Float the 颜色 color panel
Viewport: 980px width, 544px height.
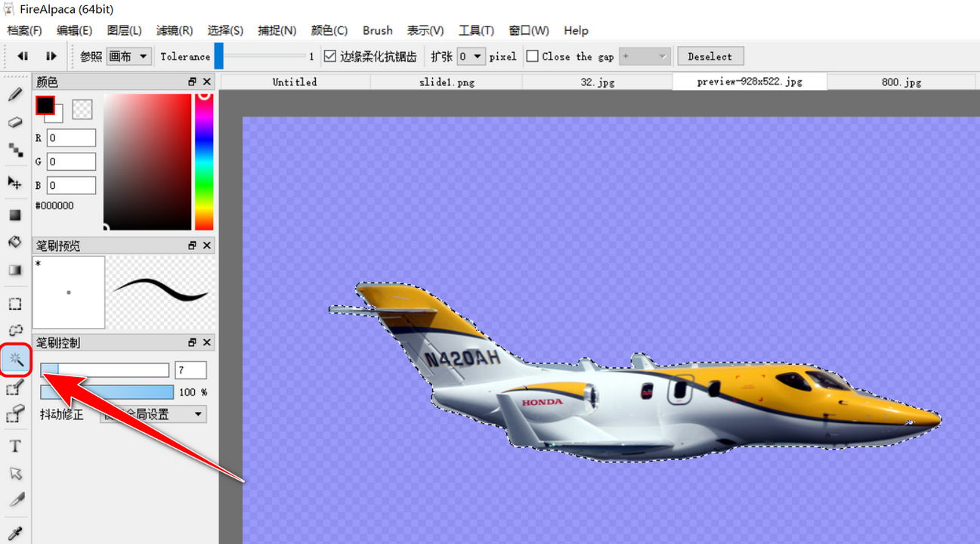point(192,82)
